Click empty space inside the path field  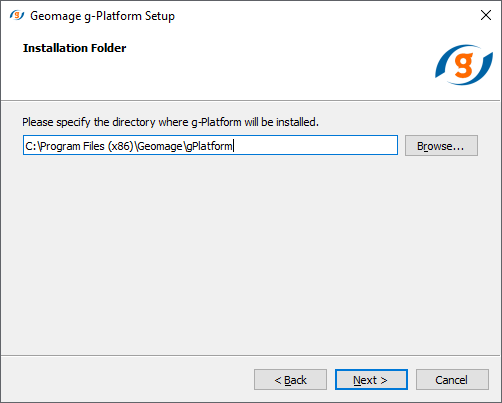[x=315, y=145]
